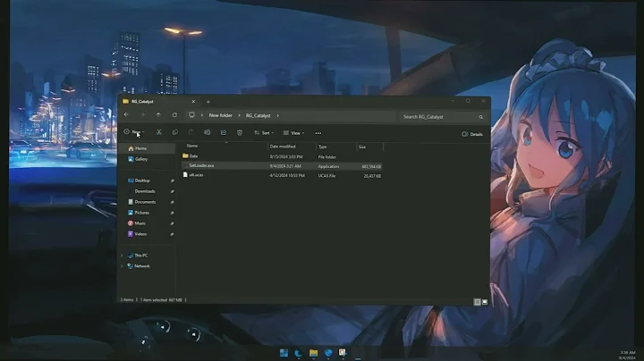The image size is (644, 361).
Task: Select the RG_Catalyst tab
Action: pos(159,101)
